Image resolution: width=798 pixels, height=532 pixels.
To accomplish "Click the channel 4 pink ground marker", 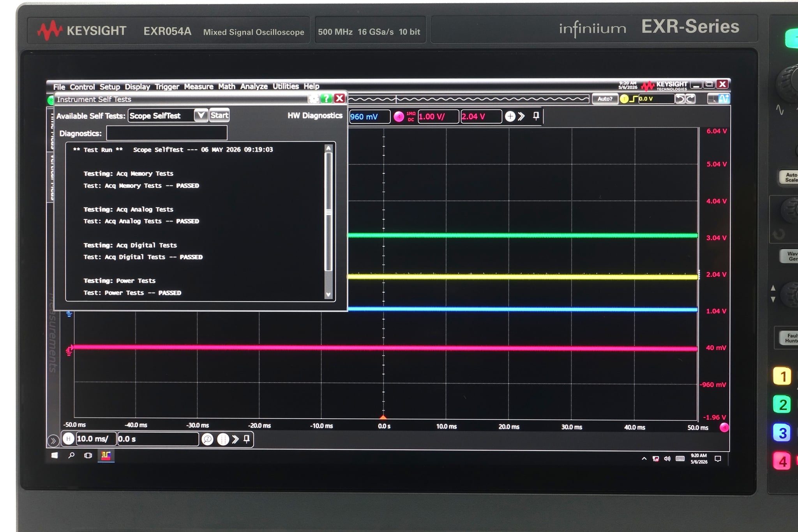I will 69,350.
